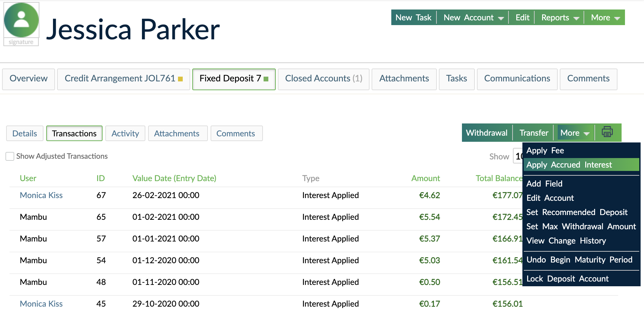This screenshot has width=644, height=310.
Task: Click Jessica Parker's profile avatar
Action: tap(21, 20)
